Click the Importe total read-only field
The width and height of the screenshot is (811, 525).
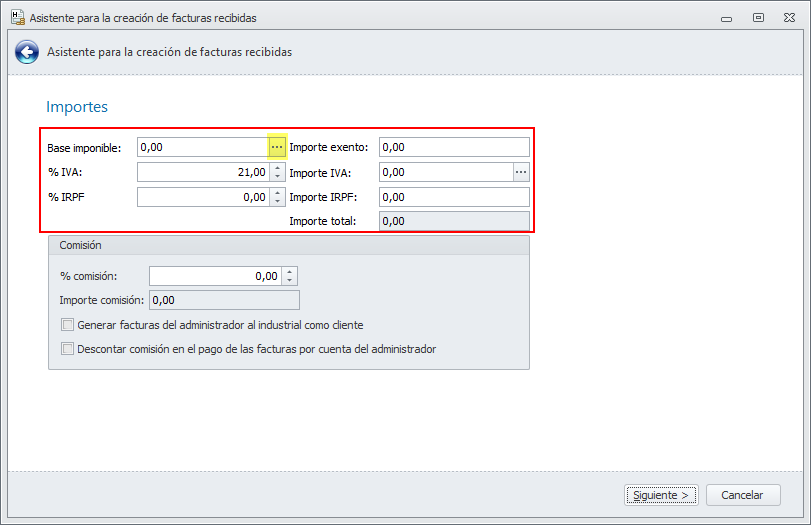(x=454, y=221)
